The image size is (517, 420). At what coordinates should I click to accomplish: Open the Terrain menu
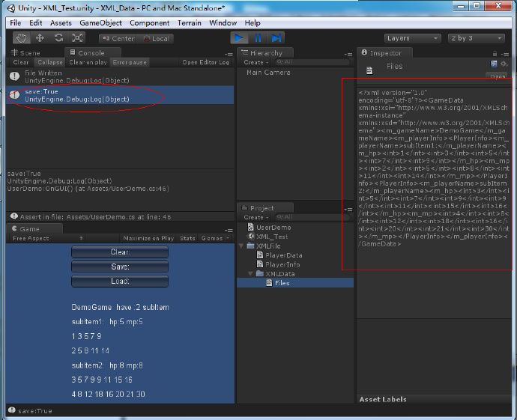tap(190, 22)
